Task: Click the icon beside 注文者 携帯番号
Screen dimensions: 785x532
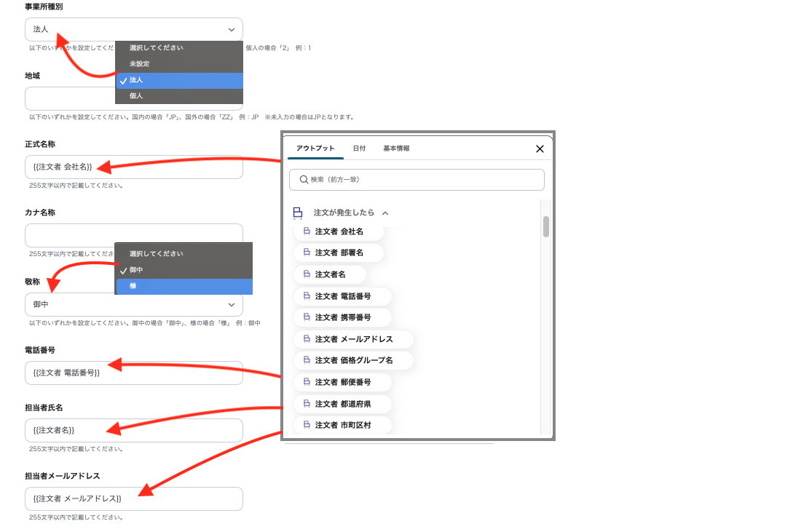Action: [307, 317]
